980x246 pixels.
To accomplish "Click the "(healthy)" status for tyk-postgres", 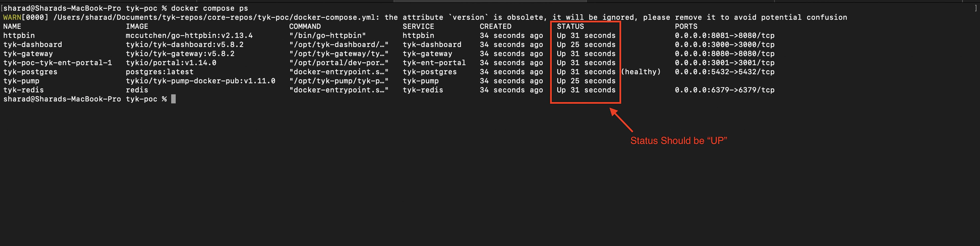I will tap(640, 72).
